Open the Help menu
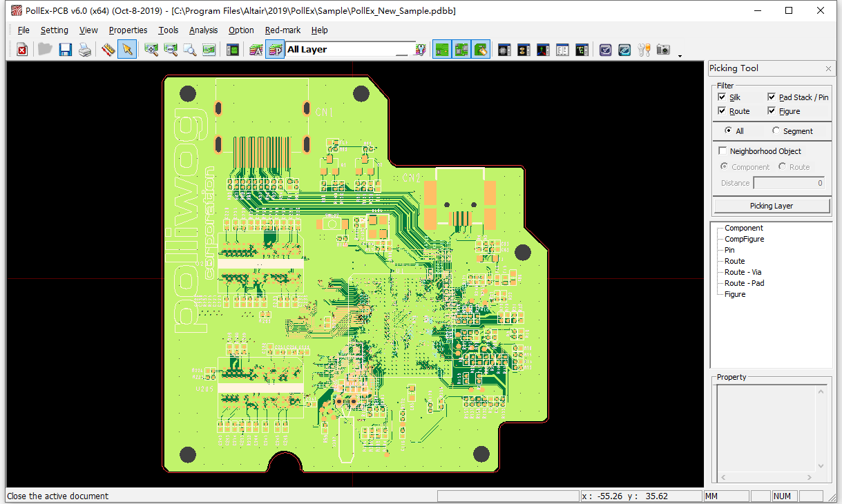The image size is (842, 504). [x=320, y=30]
